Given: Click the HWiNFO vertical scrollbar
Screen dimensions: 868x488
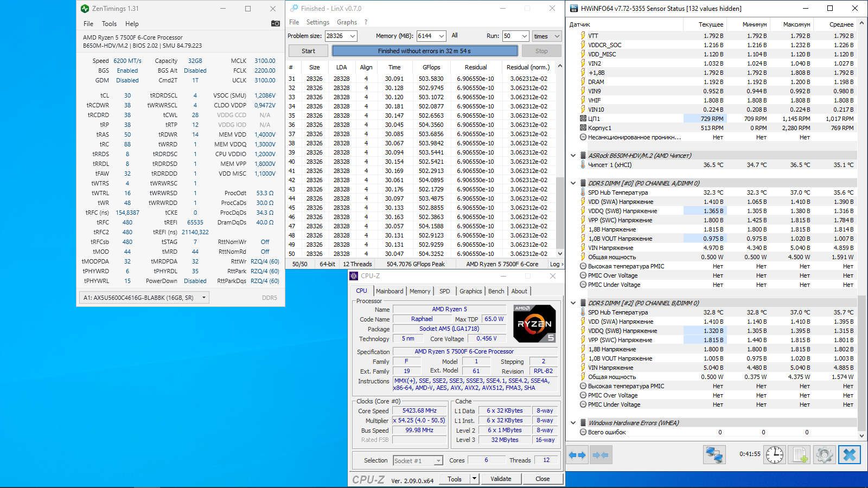Looking at the screenshot, I should coord(862,362).
